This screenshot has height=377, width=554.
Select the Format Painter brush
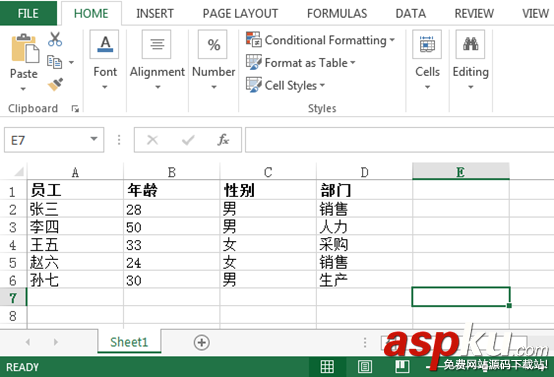55,84
